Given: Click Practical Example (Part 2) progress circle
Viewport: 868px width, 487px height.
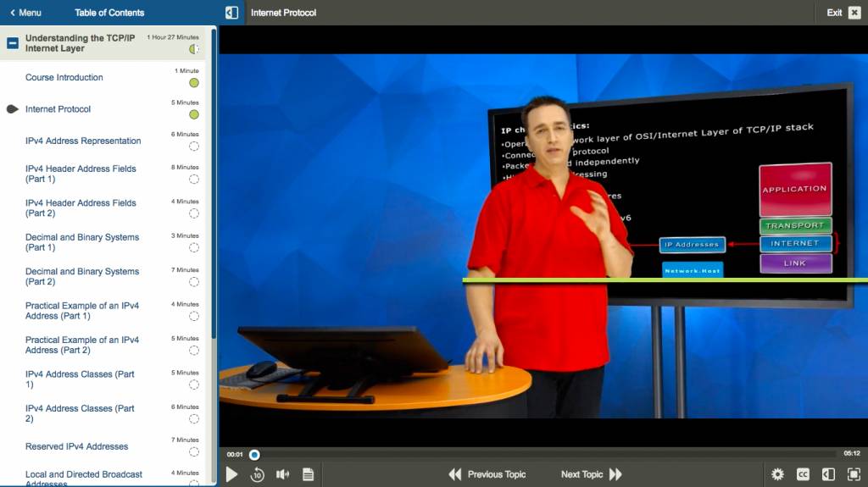Looking at the screenshot, I should (x=194, y=351).
